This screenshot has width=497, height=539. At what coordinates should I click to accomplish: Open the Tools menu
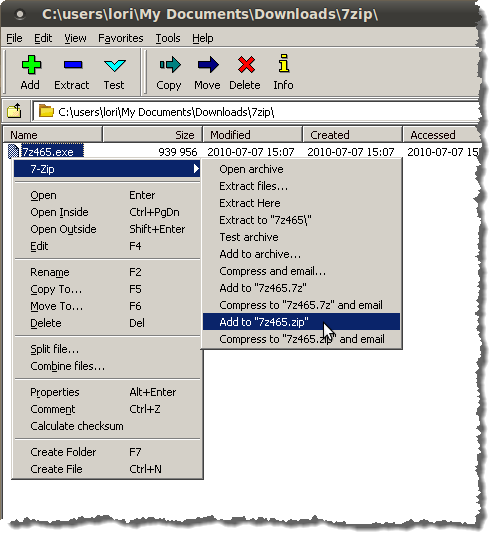coord(168,38)
